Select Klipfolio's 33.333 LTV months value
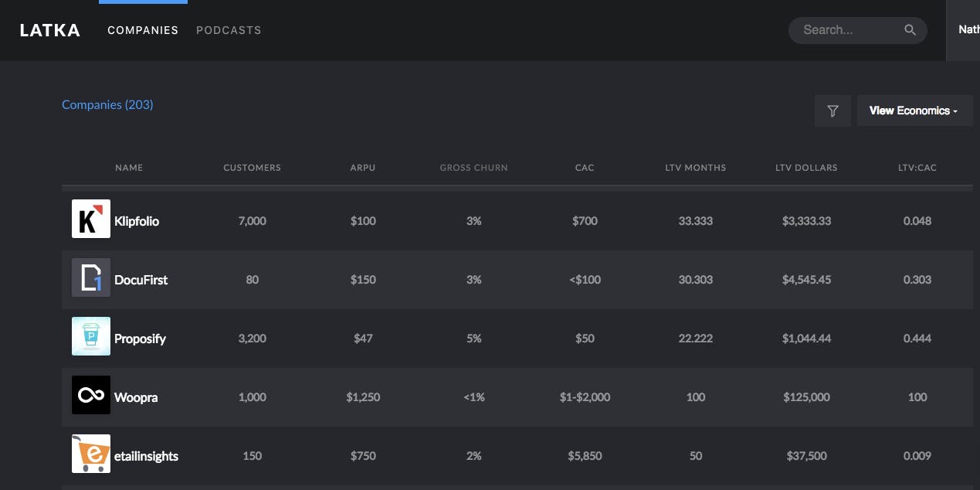 coord(696,221)
